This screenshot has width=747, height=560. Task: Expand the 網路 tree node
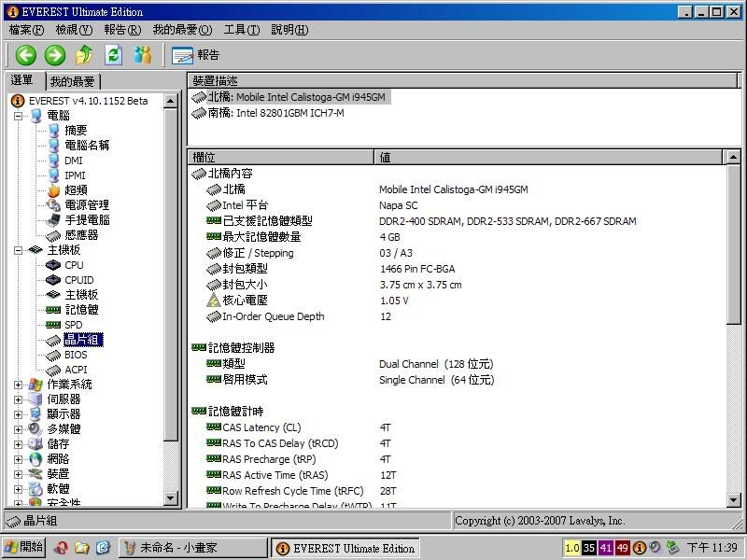pyautogui.click(x=18, y=459)
